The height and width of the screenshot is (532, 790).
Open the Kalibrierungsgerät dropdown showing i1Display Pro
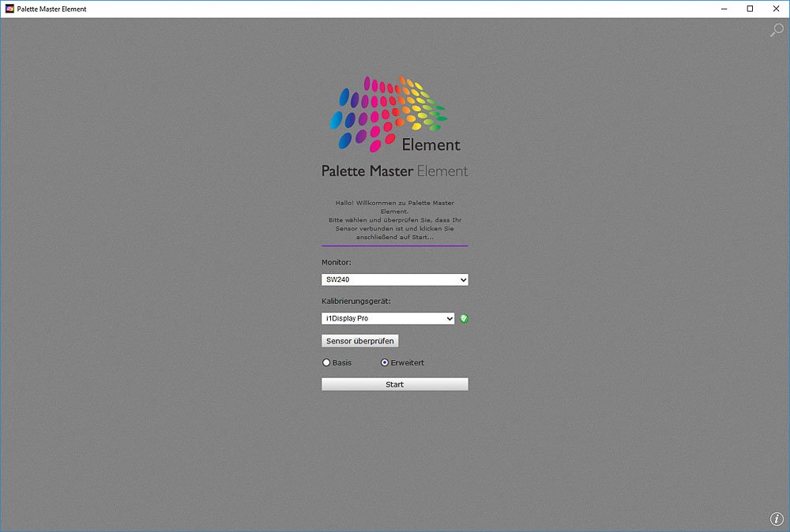(388, 319)
